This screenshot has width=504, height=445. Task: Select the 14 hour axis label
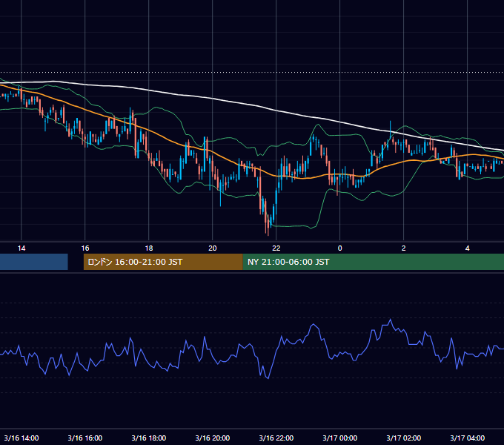pos(21,248)
